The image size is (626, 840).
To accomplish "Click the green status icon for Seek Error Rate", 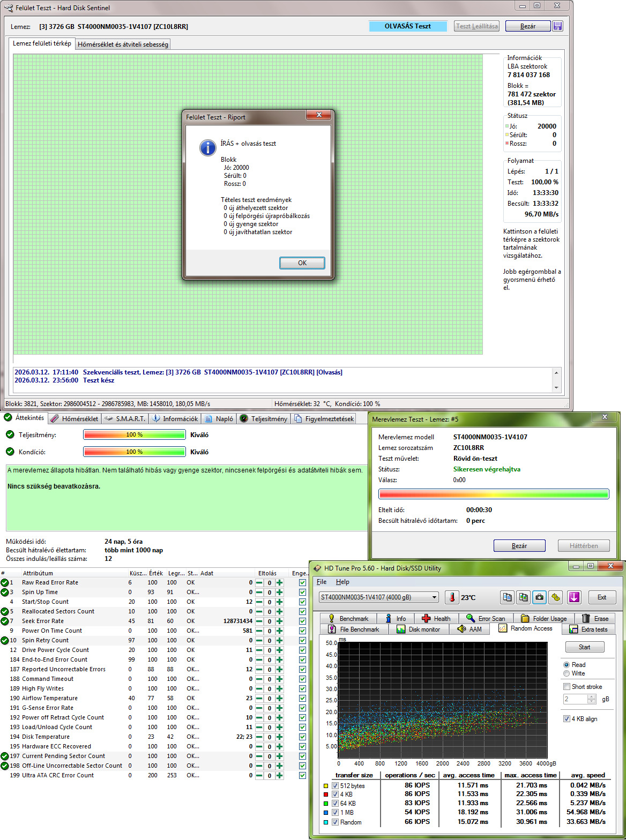I will pyautogui.click(x=4, y=621).
